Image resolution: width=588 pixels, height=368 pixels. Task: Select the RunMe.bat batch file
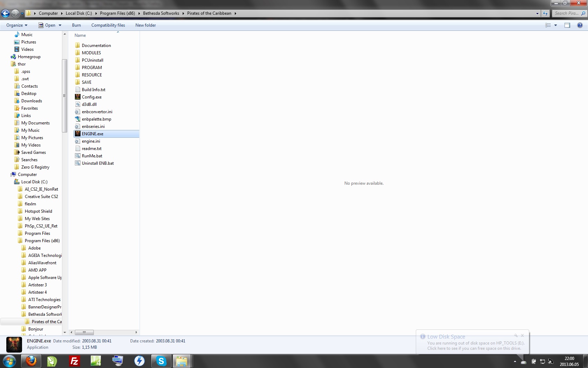[92, 156]
